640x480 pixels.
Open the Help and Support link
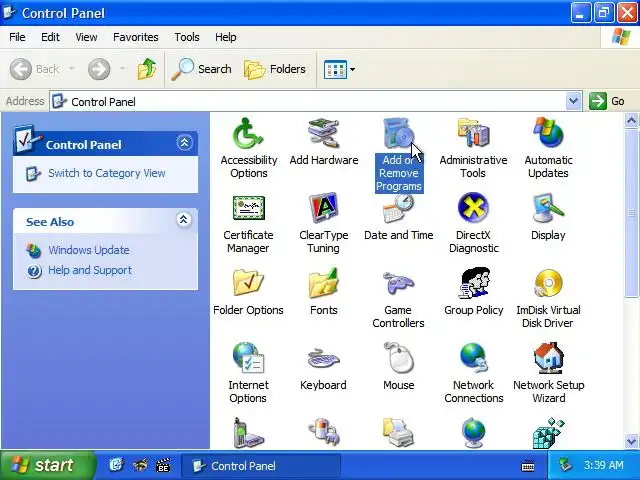coord(90,270)
